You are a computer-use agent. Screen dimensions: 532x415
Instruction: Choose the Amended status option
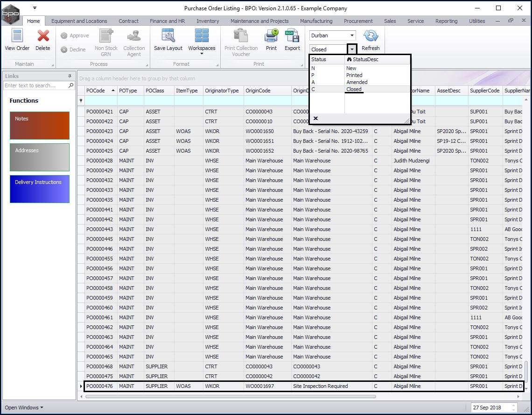coord(357,82)
